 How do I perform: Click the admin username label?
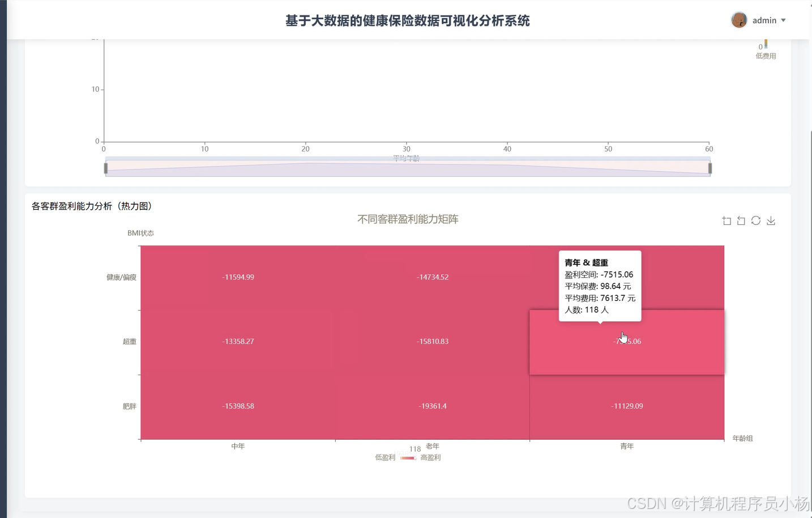click(764, 20)
